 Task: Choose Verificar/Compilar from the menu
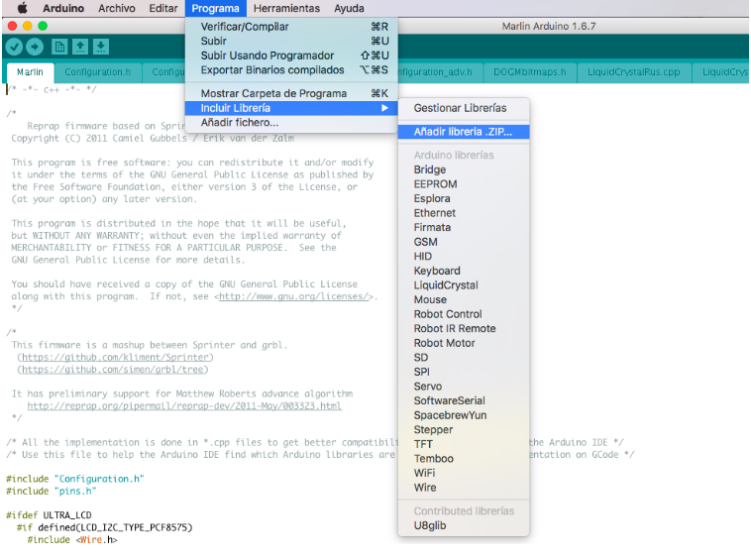tap(291, 27)
